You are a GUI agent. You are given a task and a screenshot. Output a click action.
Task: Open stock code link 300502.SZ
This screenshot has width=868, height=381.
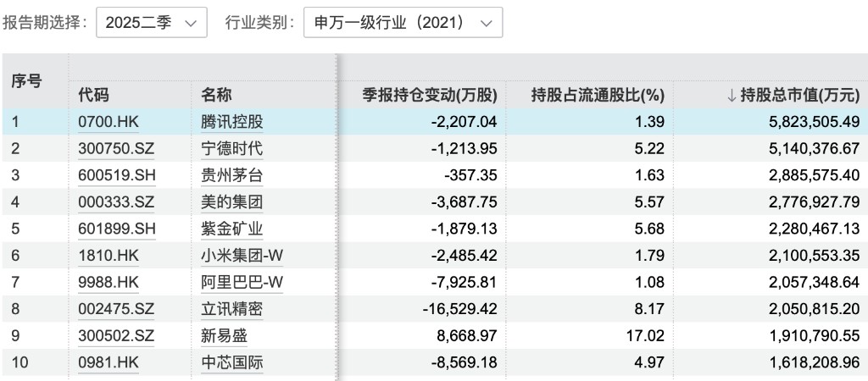tap(116, 335)
